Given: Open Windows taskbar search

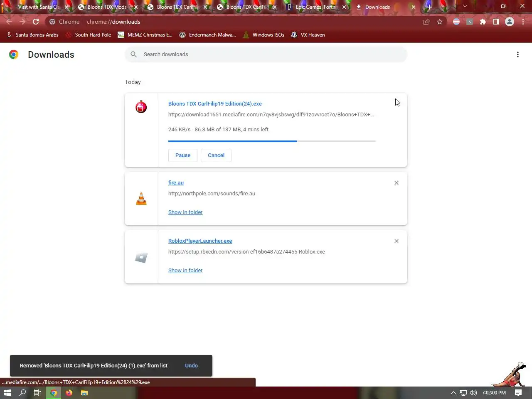Looking at the screenshot, I should (22, 393).
